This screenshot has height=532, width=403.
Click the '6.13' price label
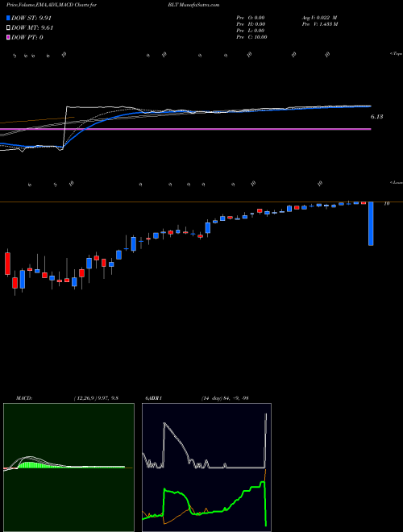pos(376,117)
